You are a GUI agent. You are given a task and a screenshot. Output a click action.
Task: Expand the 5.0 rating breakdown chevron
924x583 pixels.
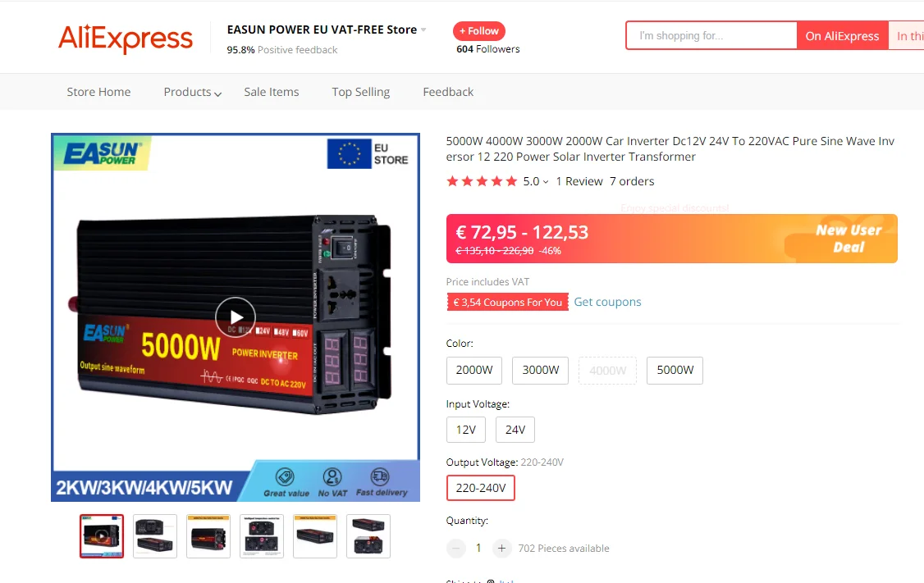tap(546, 182)
